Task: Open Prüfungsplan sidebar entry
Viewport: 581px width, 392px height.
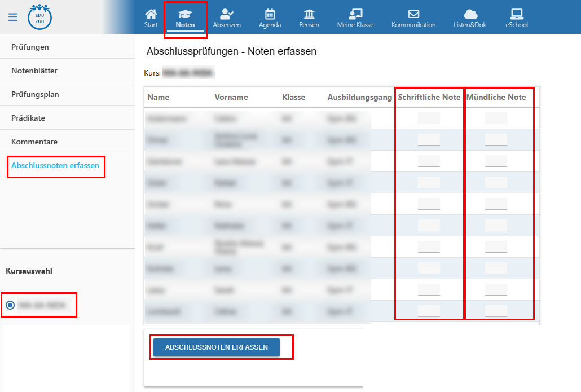Action: pos(35,94)
